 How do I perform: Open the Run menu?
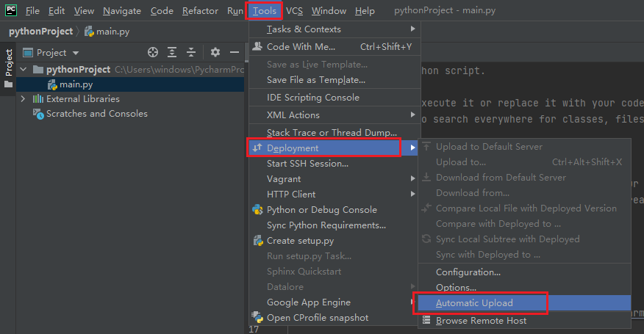point(235,11)
